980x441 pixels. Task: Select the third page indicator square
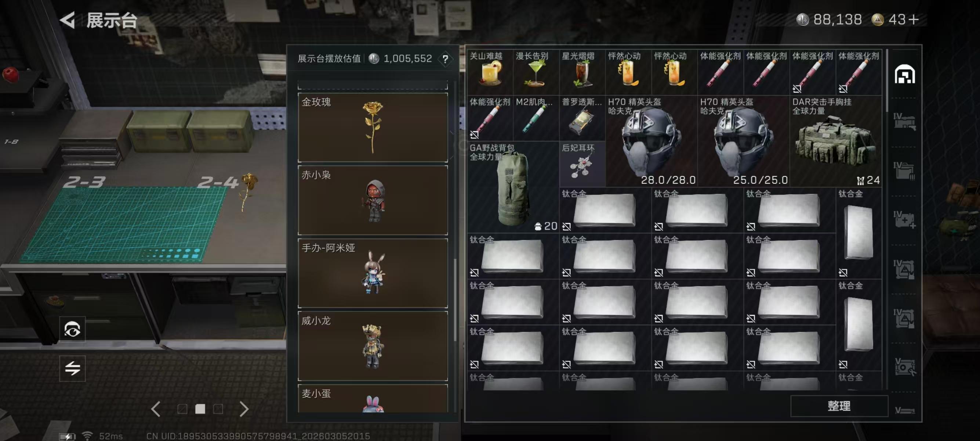coord(218,409)
